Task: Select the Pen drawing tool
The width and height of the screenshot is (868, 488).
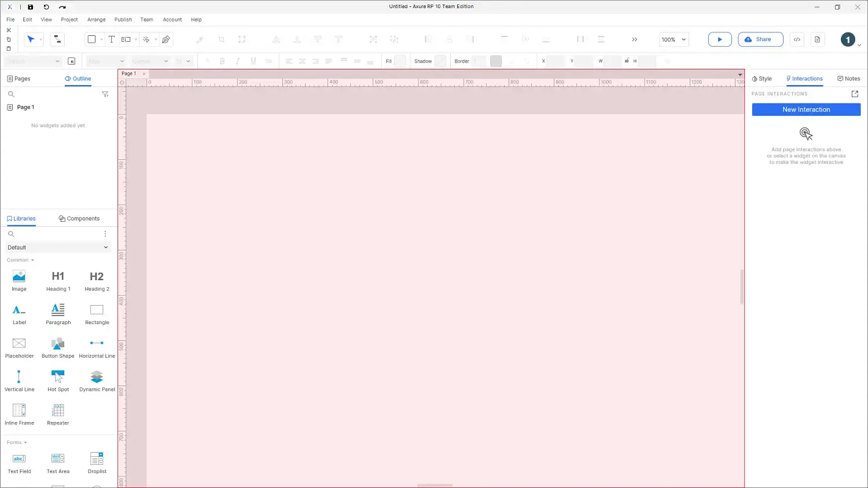Action: tap(166, 39)
